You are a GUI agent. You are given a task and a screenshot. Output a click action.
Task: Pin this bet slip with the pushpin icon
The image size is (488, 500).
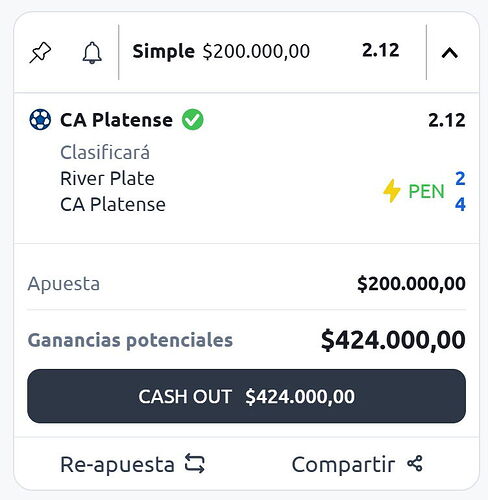pos(40,53)
